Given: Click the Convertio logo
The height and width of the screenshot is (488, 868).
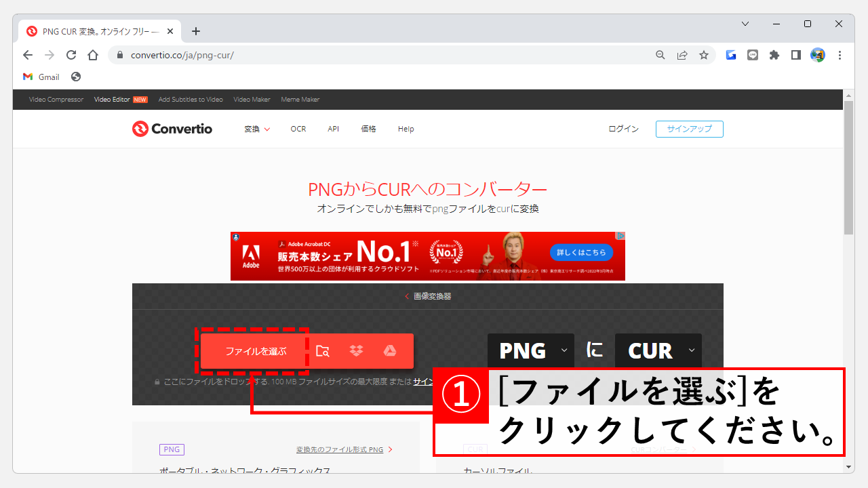Looking at the screenshot, I should click(x=172, y=129).
